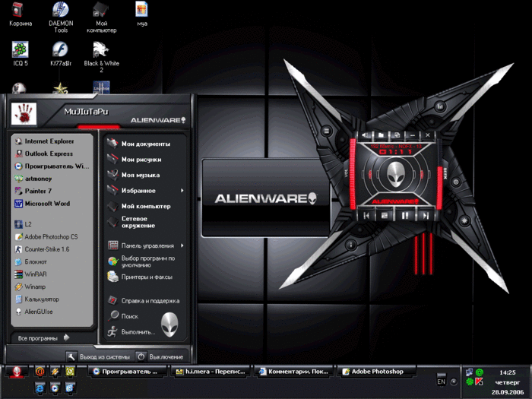The height and width of the screenshot is (399, 532).
Task: Click the Alienware head Start button
Action: click(x=17, y=372)
